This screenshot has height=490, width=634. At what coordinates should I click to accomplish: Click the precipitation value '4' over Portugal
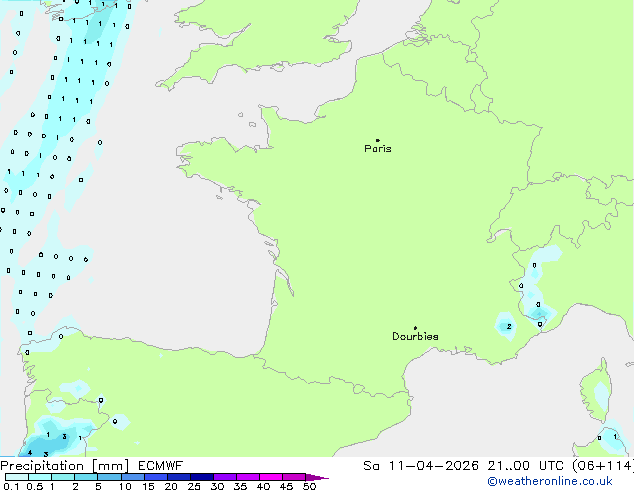pyautogui.click(x=30, y=453)
